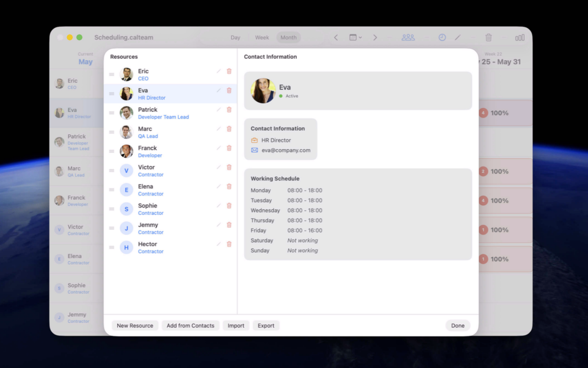
Task: Select Eric CEO in the Resources list
Action: (x=171, y=74)
